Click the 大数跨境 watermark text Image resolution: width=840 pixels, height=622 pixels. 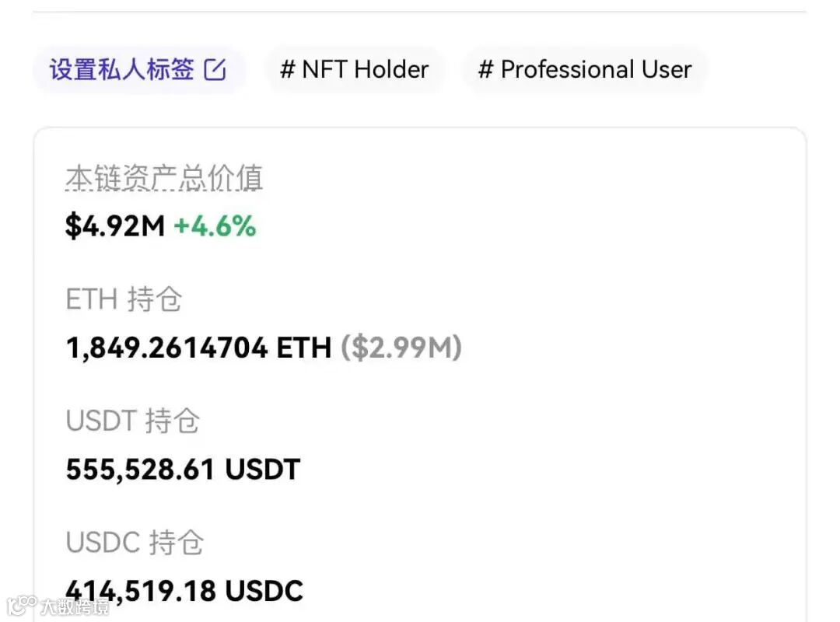pos(75,607)
